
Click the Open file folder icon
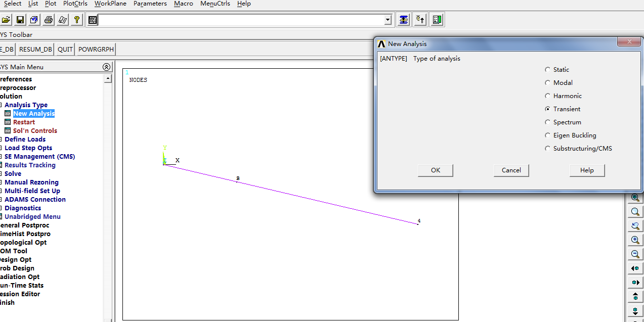click(6, 20)
